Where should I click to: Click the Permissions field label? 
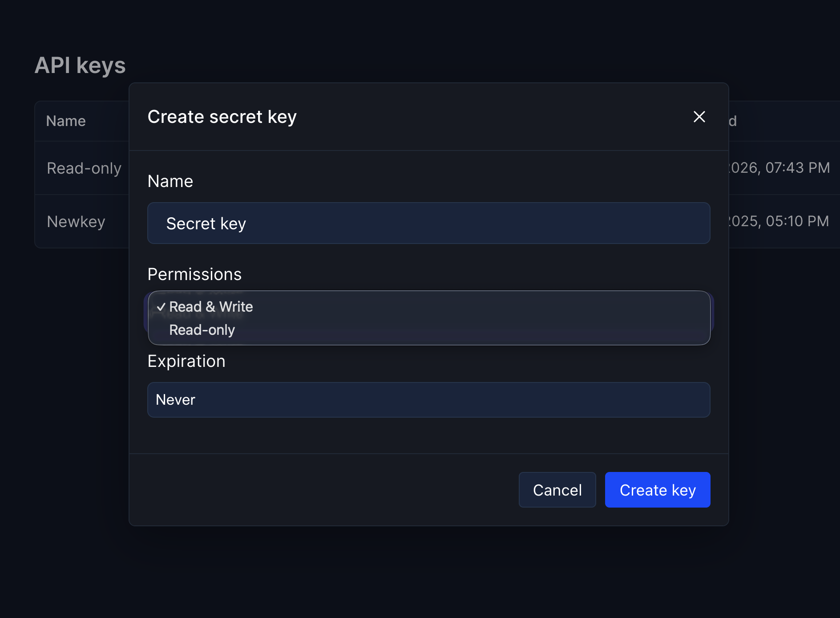tap(194, 274)
